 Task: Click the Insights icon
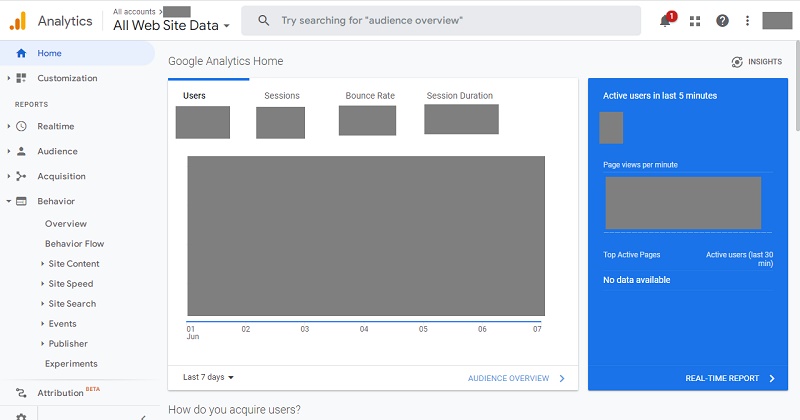click(x=737, y=62)
